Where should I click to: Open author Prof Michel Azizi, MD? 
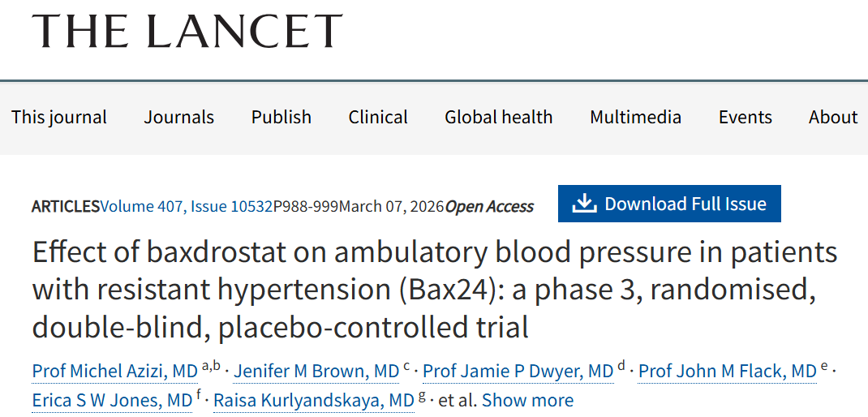115,372
